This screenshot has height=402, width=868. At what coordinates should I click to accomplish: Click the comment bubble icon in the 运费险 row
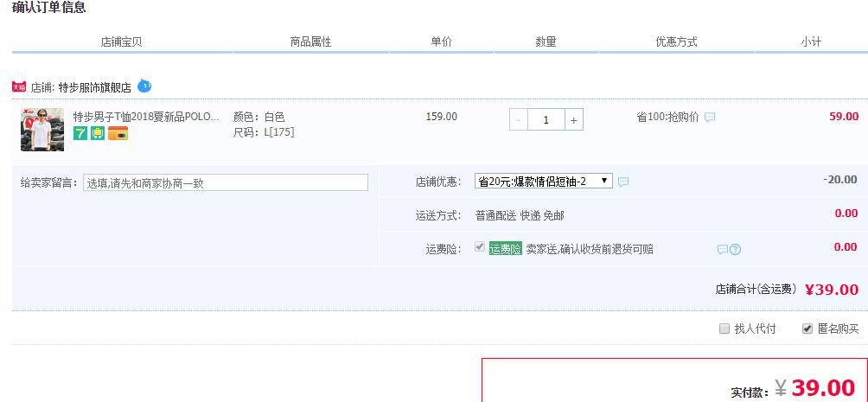coord(723,250)
